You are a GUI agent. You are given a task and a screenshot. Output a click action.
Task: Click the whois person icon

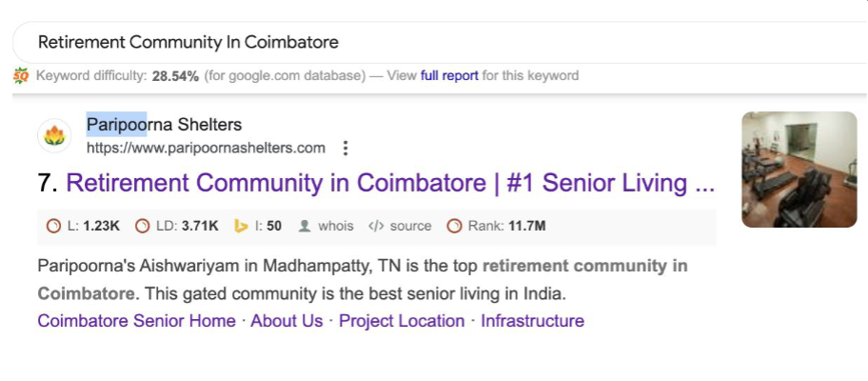pyautogui.click(x=305, y=226)
